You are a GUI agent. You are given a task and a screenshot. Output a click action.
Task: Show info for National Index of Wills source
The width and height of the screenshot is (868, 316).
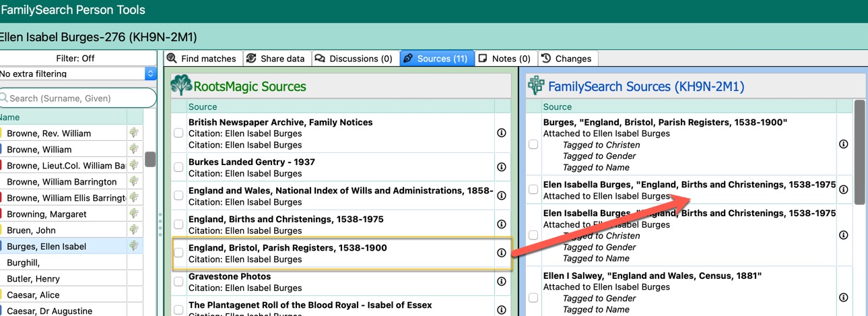click(501, 195)
